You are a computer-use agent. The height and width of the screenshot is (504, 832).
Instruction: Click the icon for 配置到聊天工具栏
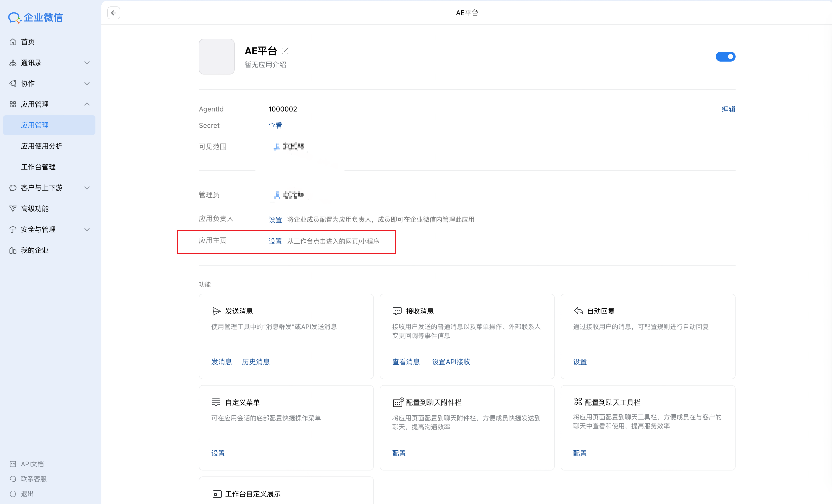(x=578, y=401)
